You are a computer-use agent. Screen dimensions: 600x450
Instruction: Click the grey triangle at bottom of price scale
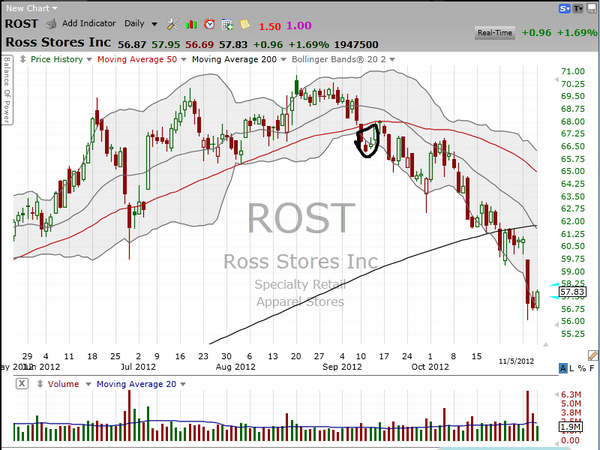[557, 324]
